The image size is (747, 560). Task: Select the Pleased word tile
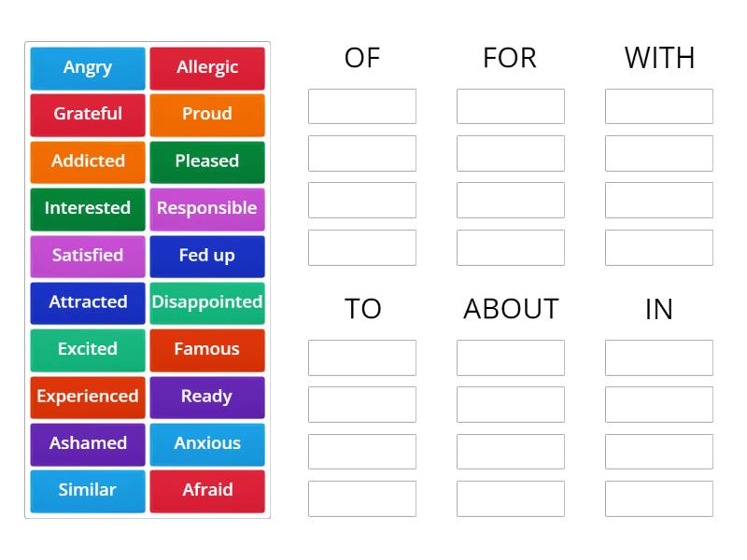[x=207, y=161]
